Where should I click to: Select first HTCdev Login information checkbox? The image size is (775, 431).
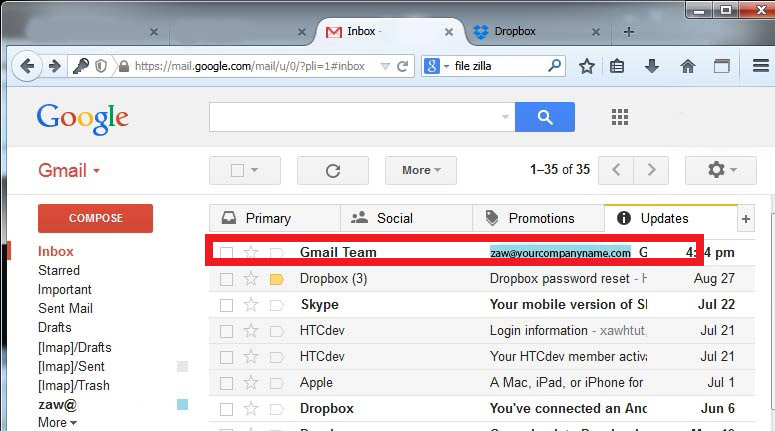226,331
